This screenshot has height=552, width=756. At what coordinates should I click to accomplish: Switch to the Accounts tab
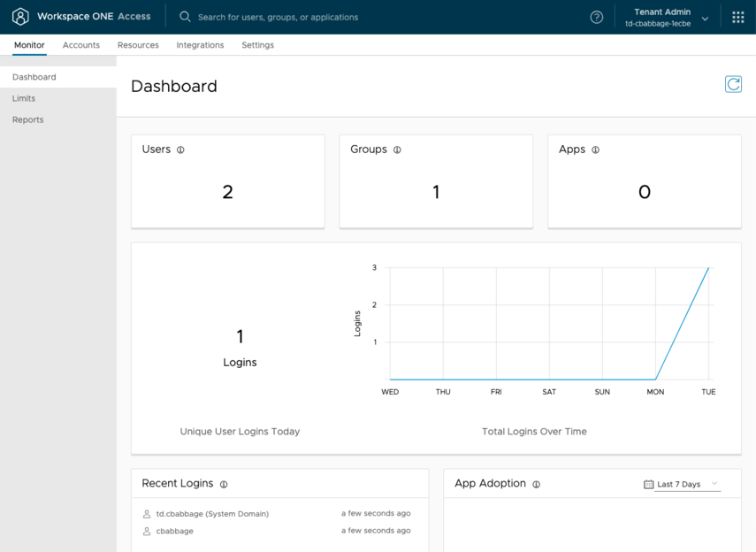pos(81,45)
